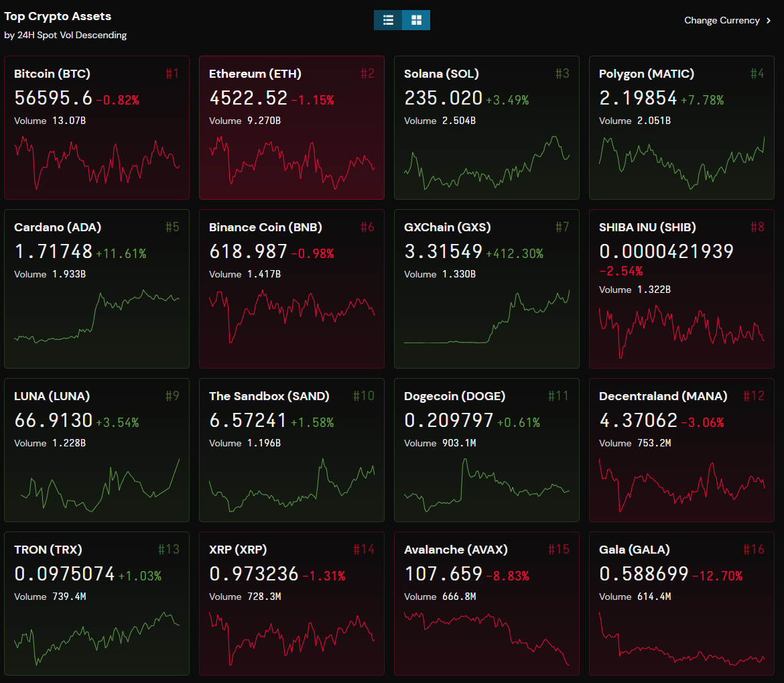Open the Binance Coin (BNB) card title
This screenshot has width=784, height=683.
[x=265, y=227]
